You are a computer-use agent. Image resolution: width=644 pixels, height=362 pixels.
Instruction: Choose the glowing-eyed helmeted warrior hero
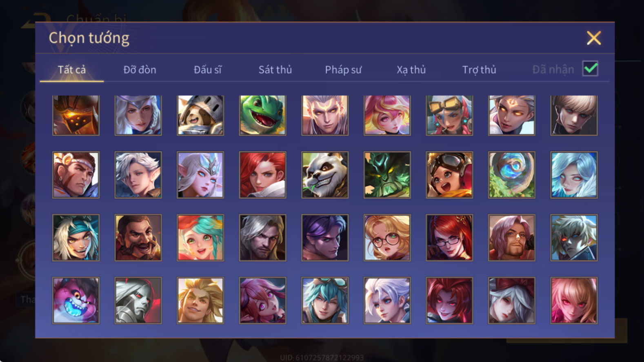pyautogui.click(x=76, y=115)
